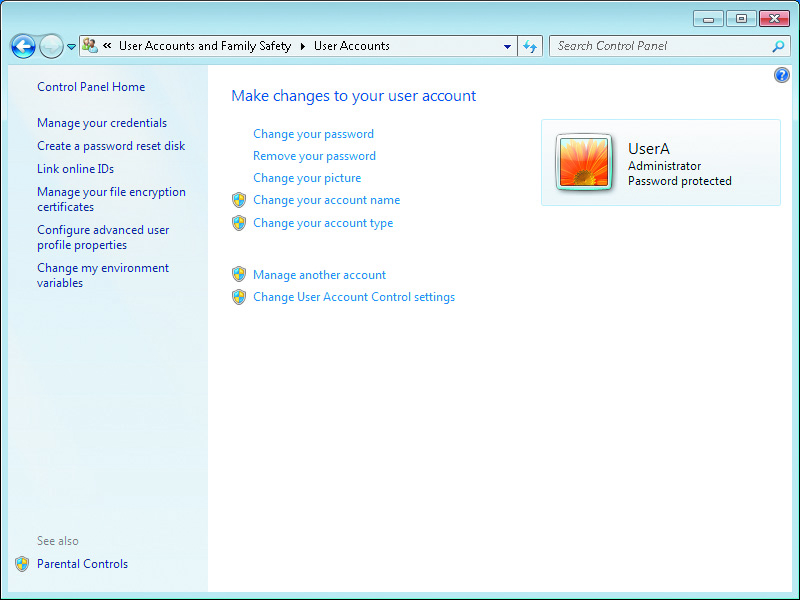Click the Change your picture link

[x=307, y=178]
